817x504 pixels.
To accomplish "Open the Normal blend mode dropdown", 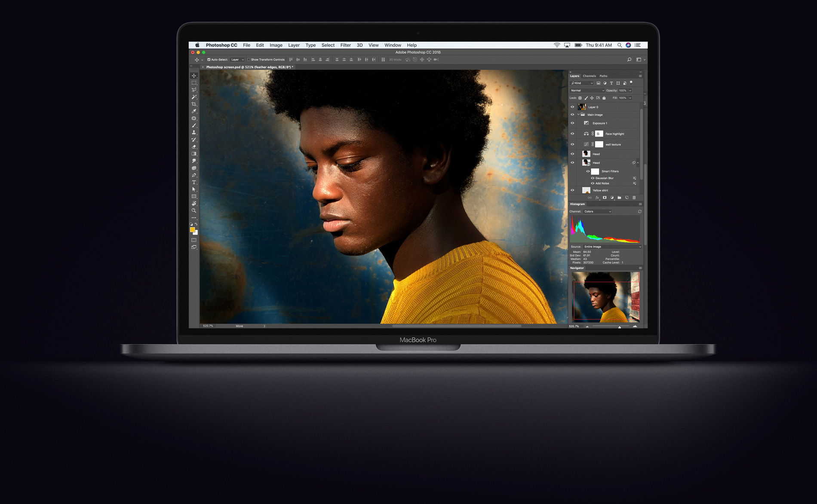I will click(x=587, y=91).
